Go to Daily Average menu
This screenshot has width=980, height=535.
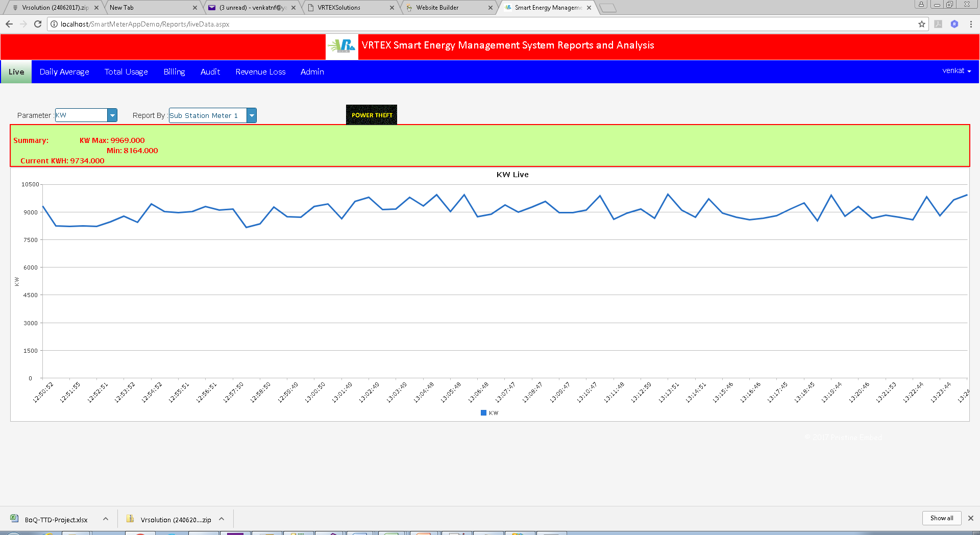tap(64, 72)
